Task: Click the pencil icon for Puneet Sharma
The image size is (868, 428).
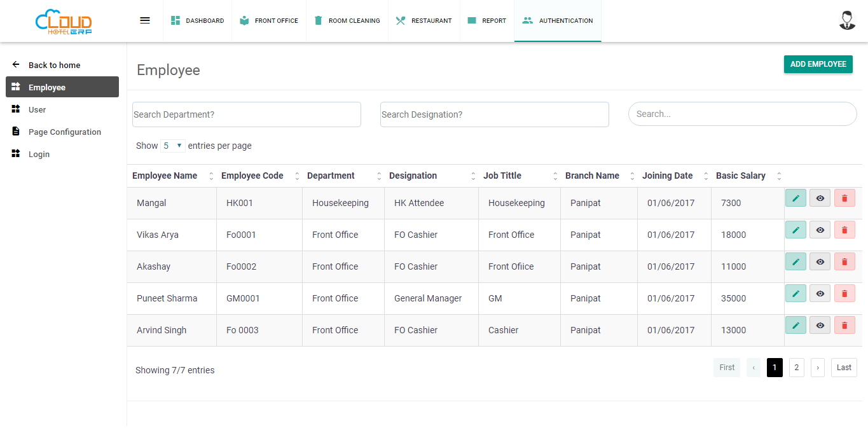Action: (796, 294)
